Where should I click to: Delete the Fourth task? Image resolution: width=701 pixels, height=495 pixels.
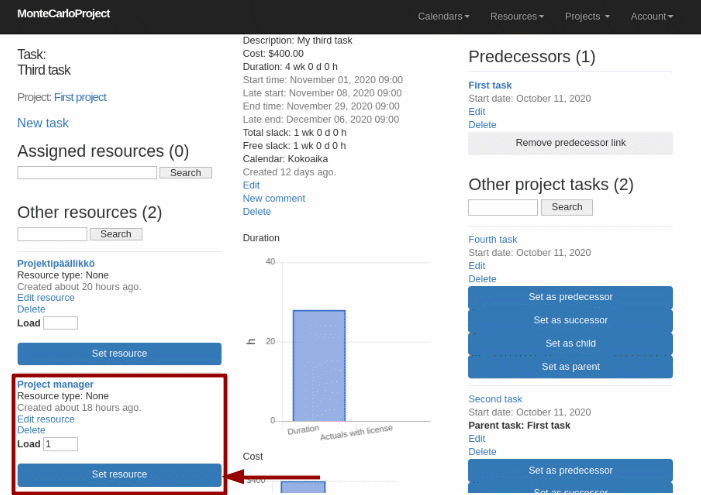tap(482, 279)
